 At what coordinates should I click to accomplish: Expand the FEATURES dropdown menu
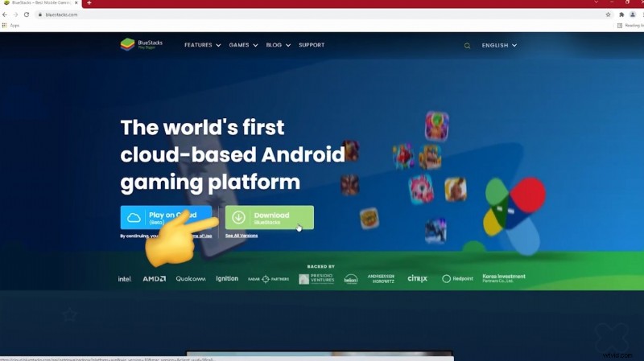point(202,45)
